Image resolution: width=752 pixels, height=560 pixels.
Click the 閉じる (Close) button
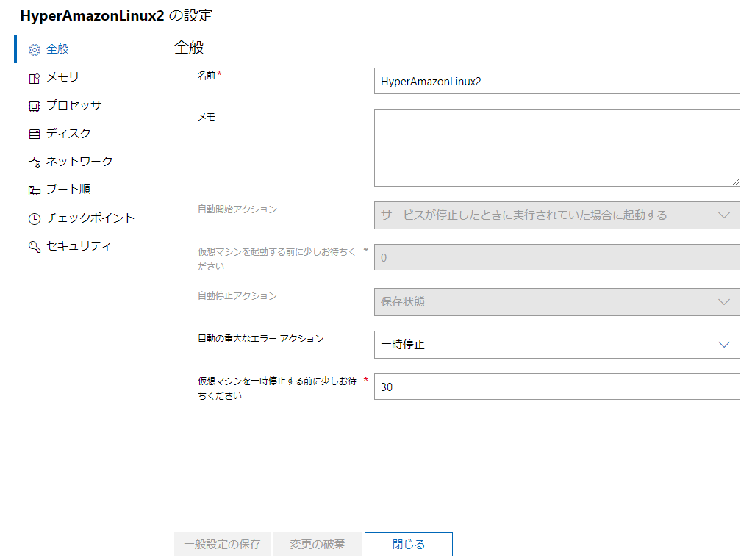(x=409, y=544)
